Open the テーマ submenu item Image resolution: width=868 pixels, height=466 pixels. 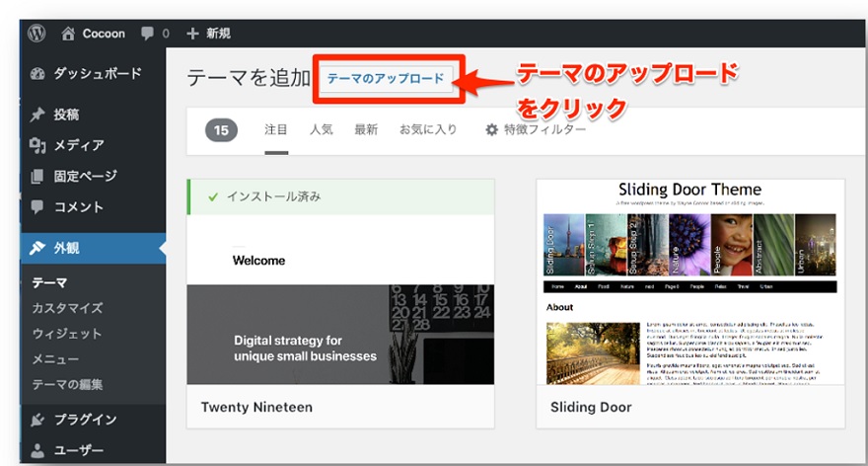tap(50, 282)
